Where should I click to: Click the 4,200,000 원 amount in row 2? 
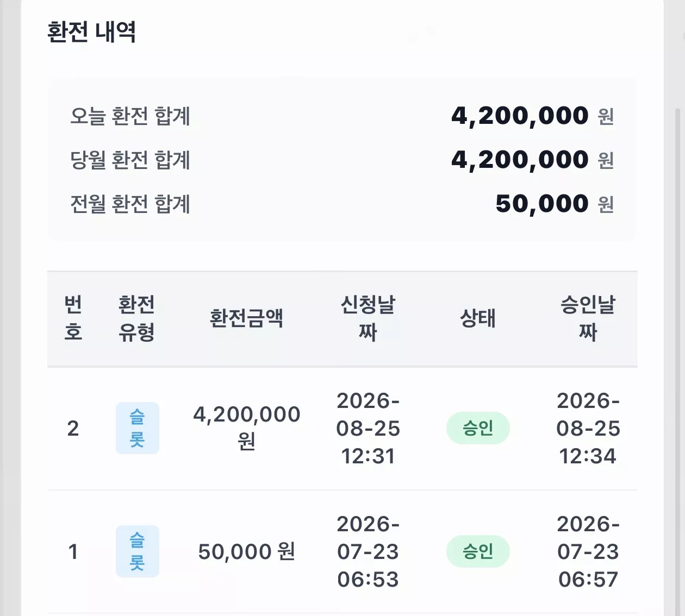click(246, 428)
